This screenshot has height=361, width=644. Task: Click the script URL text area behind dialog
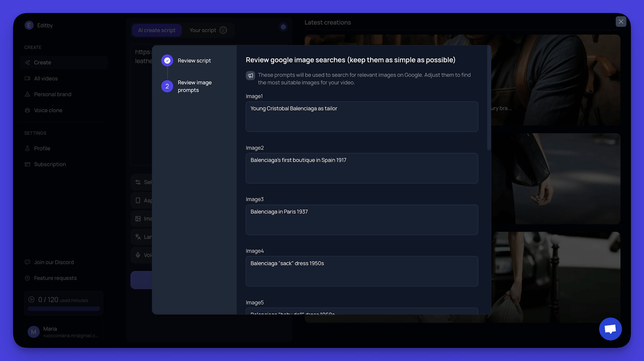click(141, 105)
